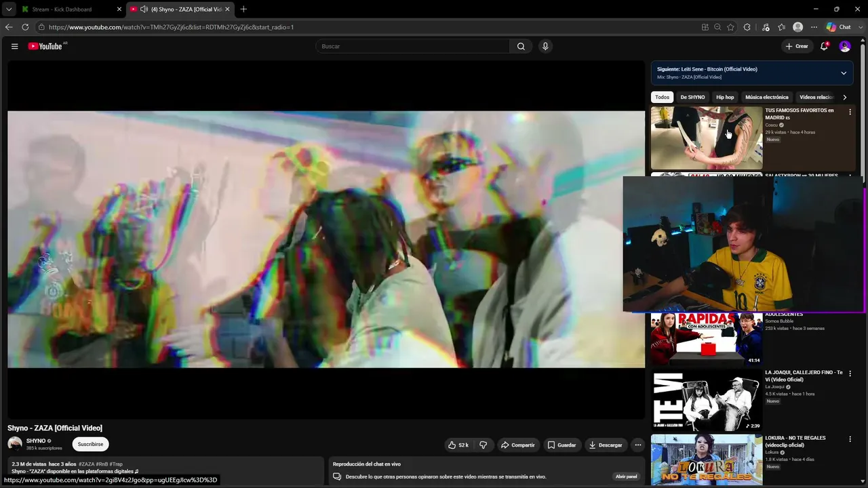Filter suggestions by Música electrónica
868x488 pixels.
tap(767, 97)
